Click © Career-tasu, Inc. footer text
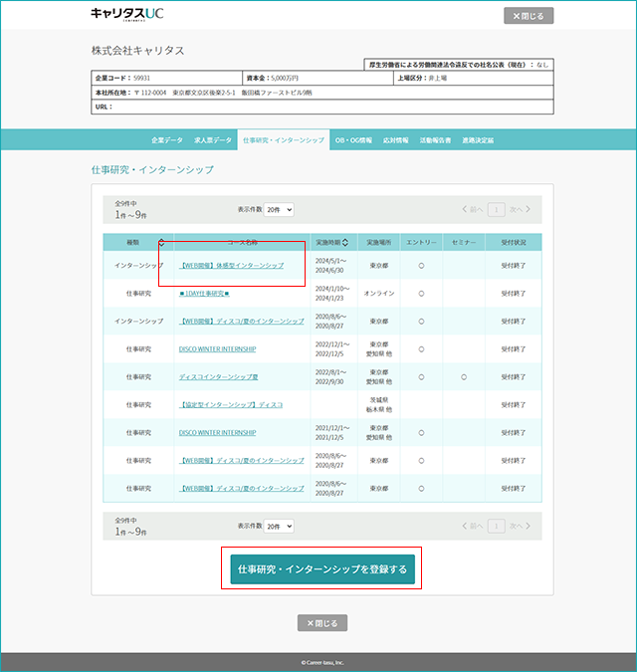This screenshot has width=637, height=672. [x=322, y=663]
